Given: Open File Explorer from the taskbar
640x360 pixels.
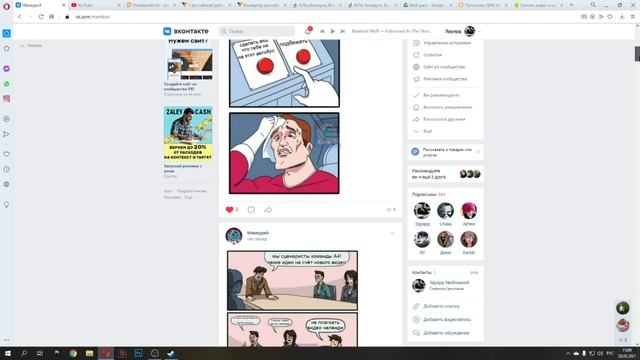Looking at the screenshot, I should pyautogui.click(x=89, y=353).
